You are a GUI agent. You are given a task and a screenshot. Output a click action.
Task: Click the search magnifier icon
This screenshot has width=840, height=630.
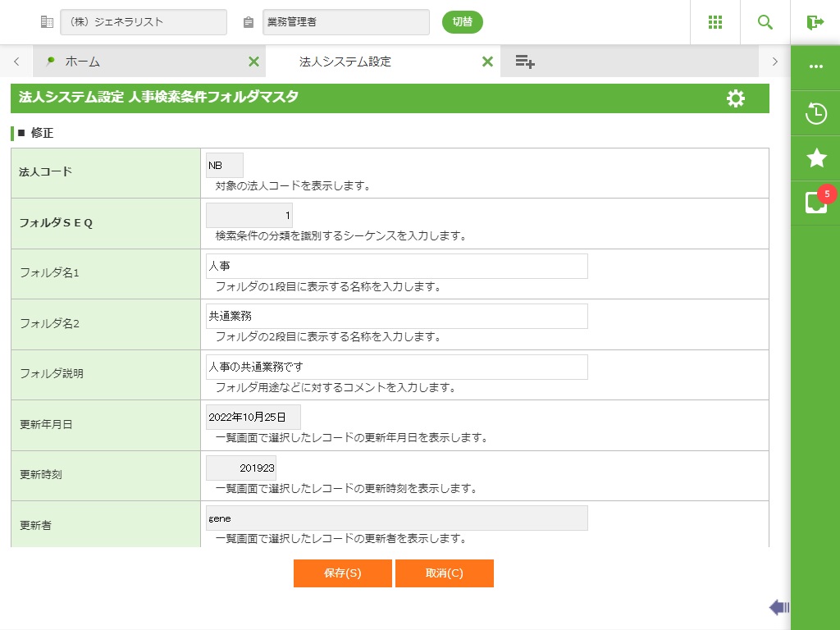pos(765,22)
